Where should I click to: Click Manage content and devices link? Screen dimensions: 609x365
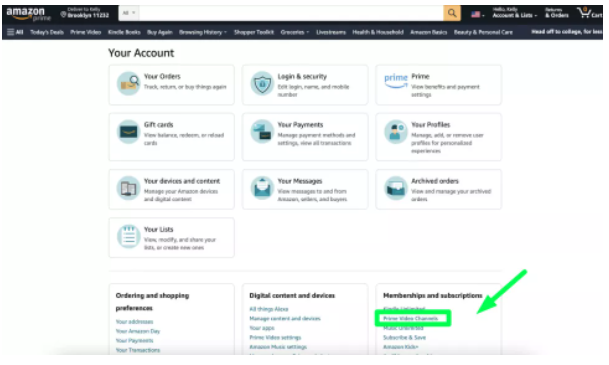285,318
